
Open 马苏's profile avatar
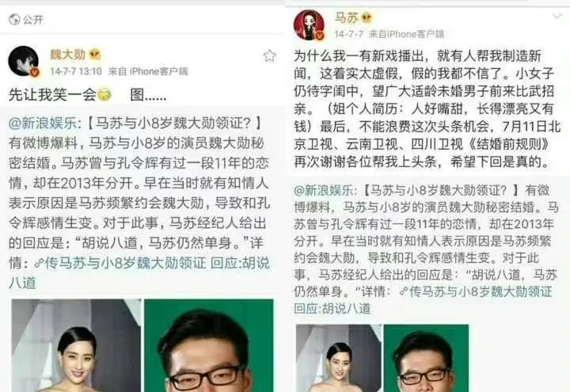click(309, 25)
